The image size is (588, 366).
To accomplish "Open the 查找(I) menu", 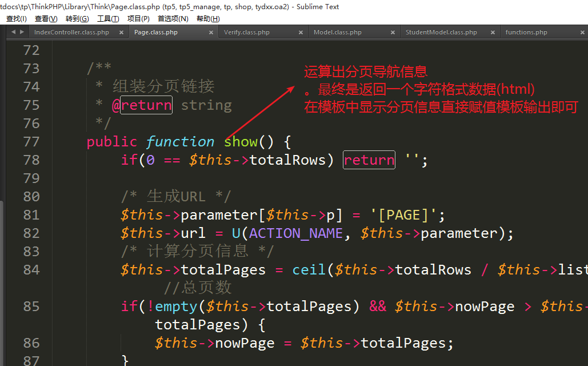I will pyautogui.click(x=16, y=19).
